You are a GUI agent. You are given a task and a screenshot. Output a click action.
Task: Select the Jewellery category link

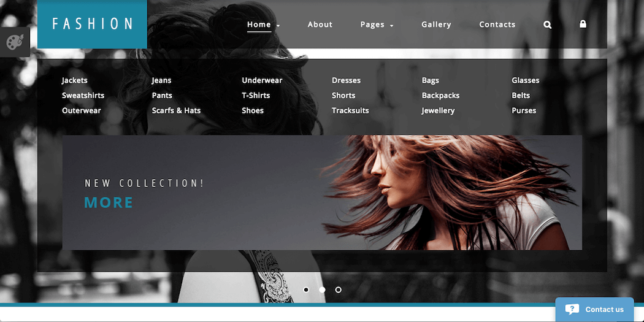pyautogui.click(x=438, y=110)
